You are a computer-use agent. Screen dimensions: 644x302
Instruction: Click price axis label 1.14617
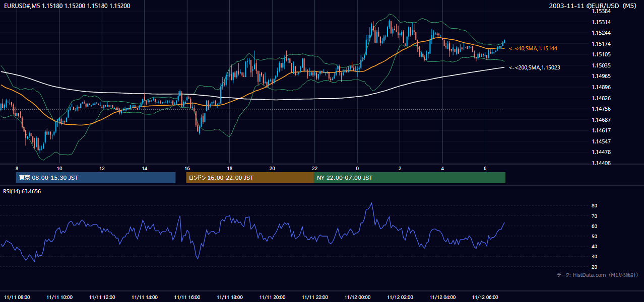point(601,130)
